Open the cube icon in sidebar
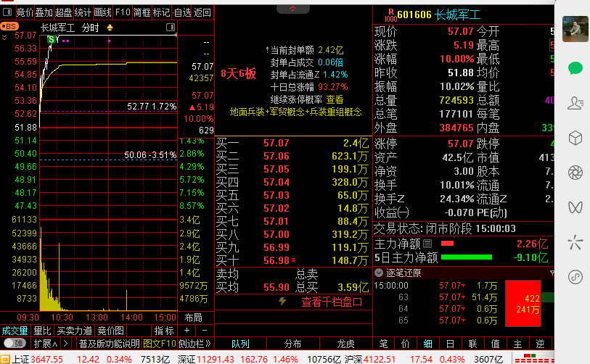The image size is (590, 364). click(x=575, y=138)
